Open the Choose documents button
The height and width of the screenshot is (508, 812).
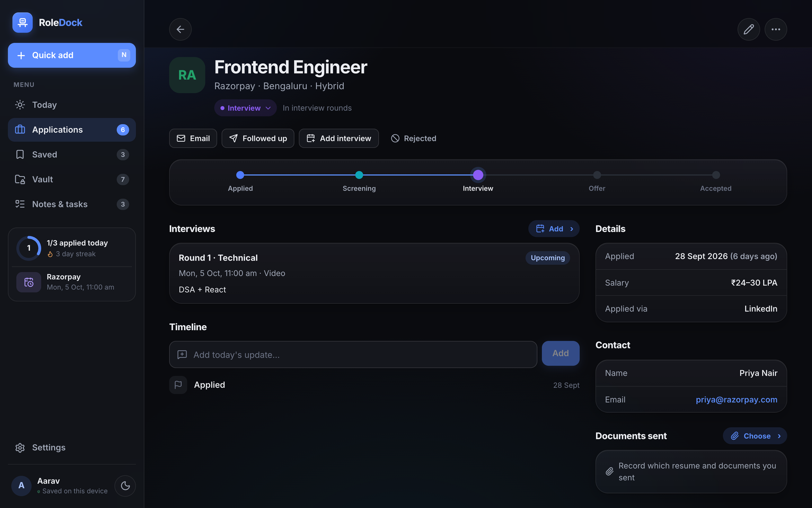pyautogui.click(x=755, y=436)
